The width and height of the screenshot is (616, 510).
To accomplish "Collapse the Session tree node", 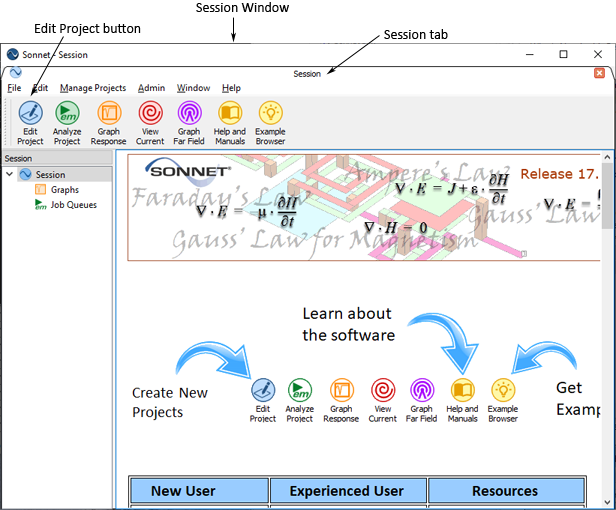I will pyautogui.click(x=10, y=174).
